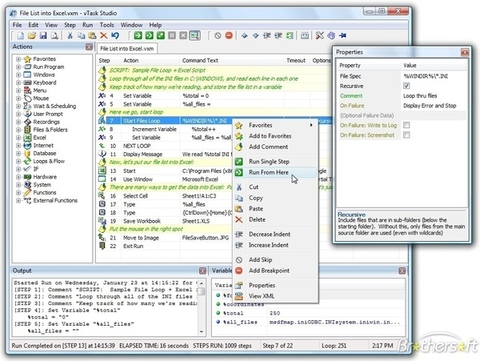The height and width of the screenshot is (361, 480).
Task: Click the red breakpoint toolbar icon
Action: pyautogui.click(x=229, y=35)
